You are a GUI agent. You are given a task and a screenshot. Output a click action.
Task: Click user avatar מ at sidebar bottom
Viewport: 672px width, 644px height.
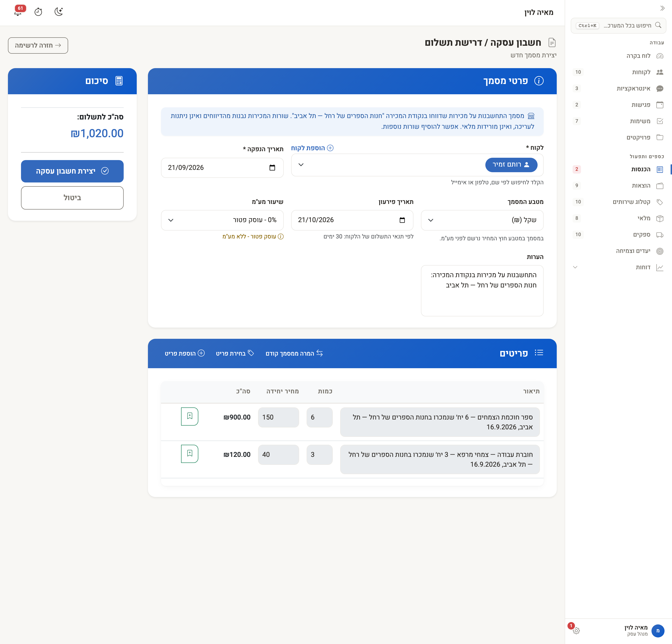click(658, 631)
